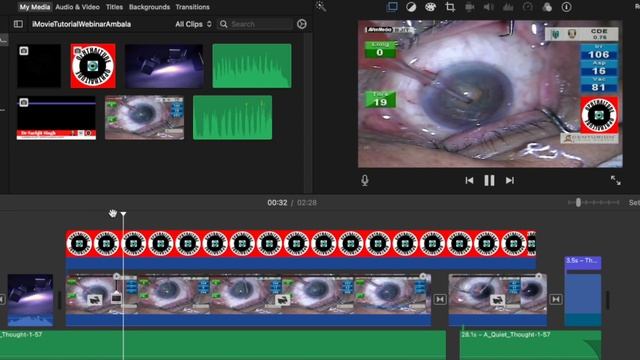Click the magic wand auto-enhance icon
The image size is (640, 360).
(321, 7)
